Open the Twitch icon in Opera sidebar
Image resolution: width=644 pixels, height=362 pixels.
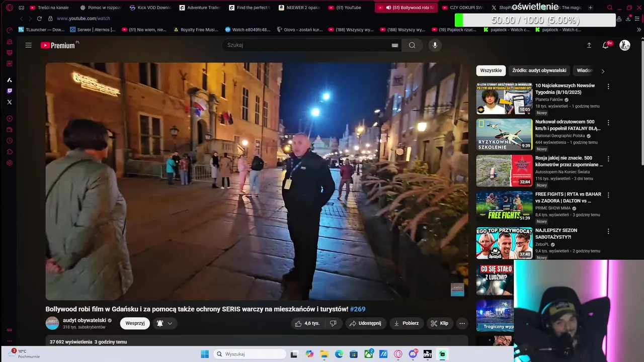coord(9,91)
